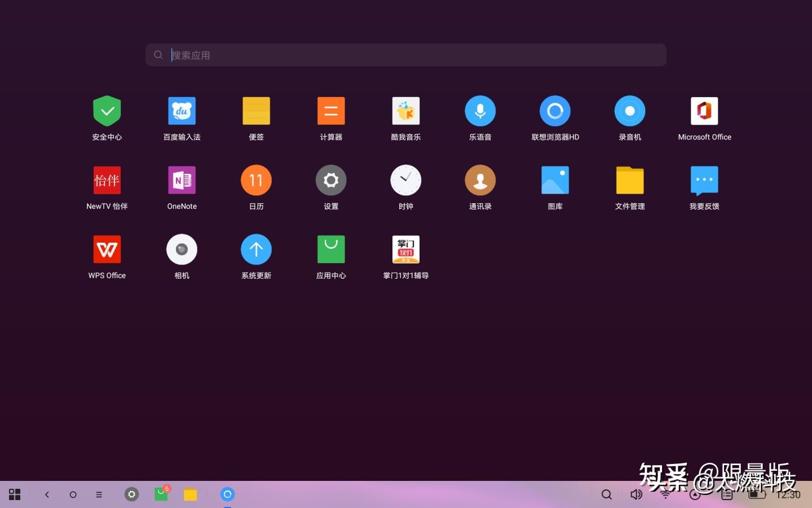This screenshot has width=812, height=508.
Task: Toggle the app launcher grid button in taskbar
Action: pyautogui.click(x=15, y=494)
